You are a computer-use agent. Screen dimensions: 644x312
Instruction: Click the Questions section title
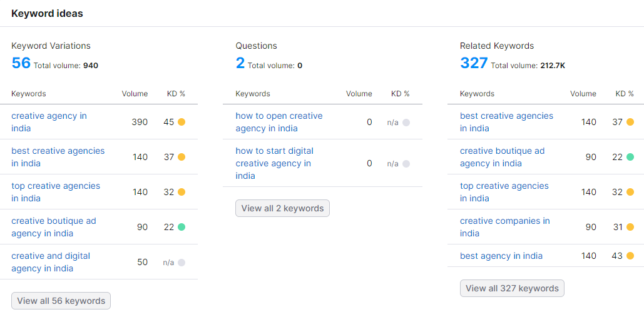pyautogui.click(x=257, y=46)
